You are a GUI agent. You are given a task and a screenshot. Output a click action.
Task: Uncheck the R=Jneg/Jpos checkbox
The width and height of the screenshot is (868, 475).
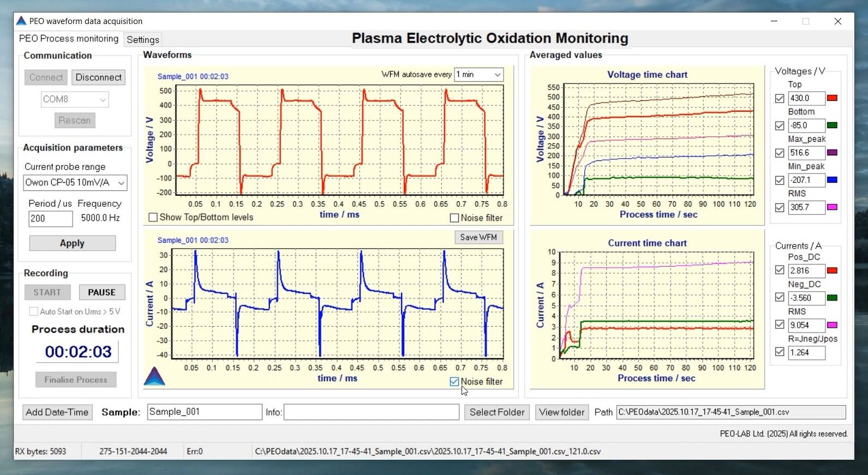[x=780, y=352]
